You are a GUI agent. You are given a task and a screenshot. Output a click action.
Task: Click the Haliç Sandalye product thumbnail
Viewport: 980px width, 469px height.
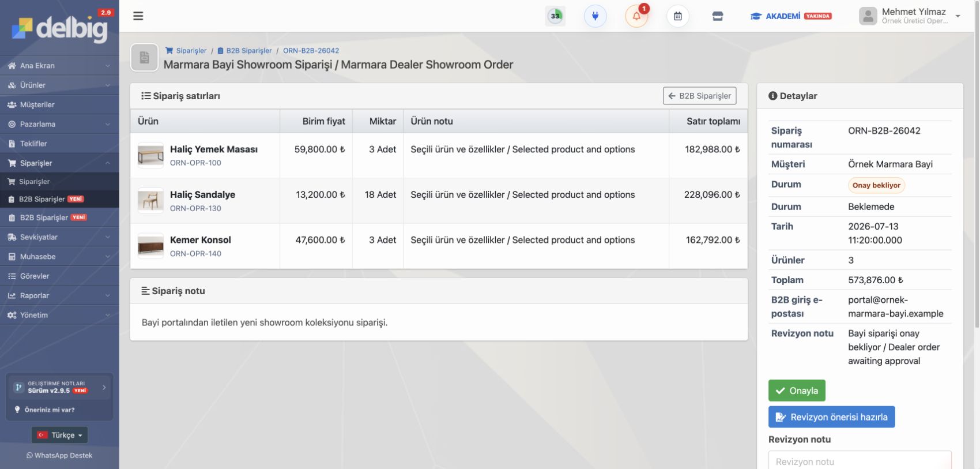pyautogui.click(x=150, y=200)
